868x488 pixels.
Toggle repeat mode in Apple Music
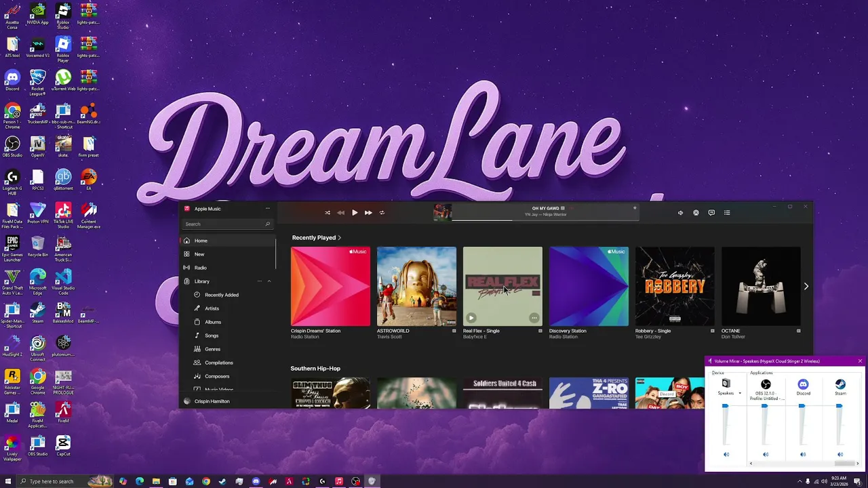coord(382,213)
